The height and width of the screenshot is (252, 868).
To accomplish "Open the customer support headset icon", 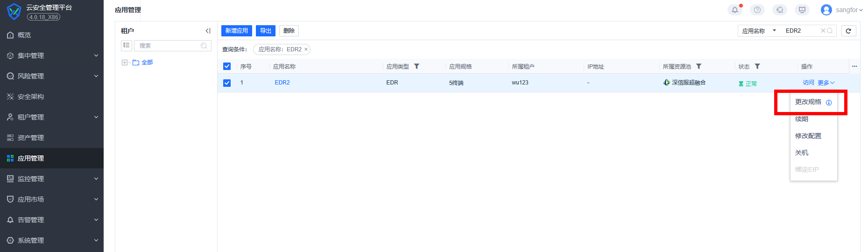I will 780,10.
